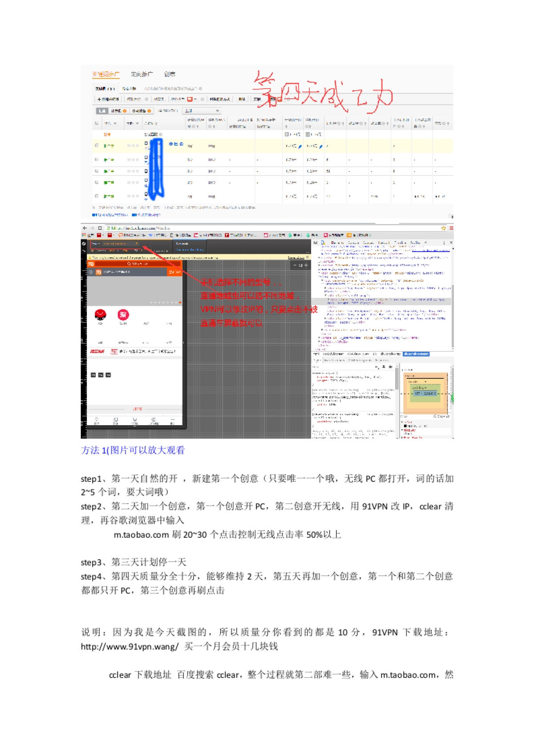Select the highlighted div.scroll-content breadcrumb

[x=416, y=354]
